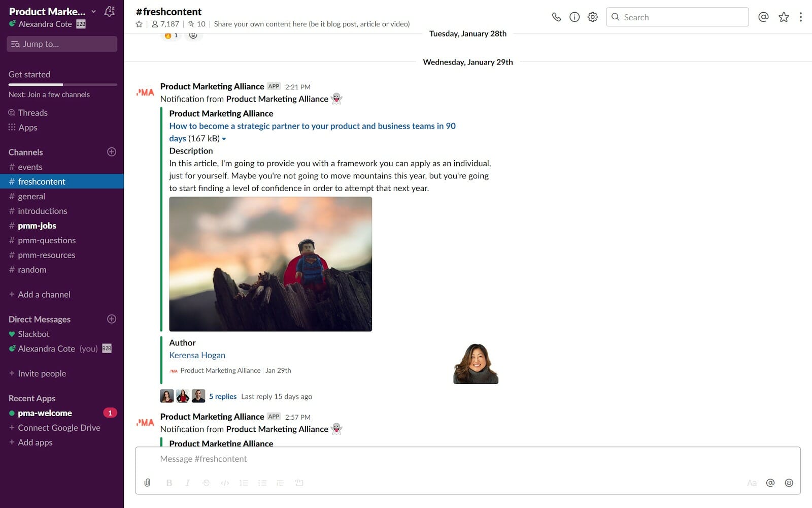Start a call from the channel header
812x508 pixels.
click(x=556, y=17)
